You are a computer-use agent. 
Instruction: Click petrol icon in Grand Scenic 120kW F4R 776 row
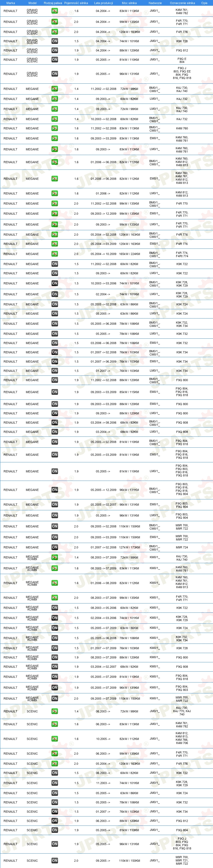pyautogui.click(x=54, y=32)
